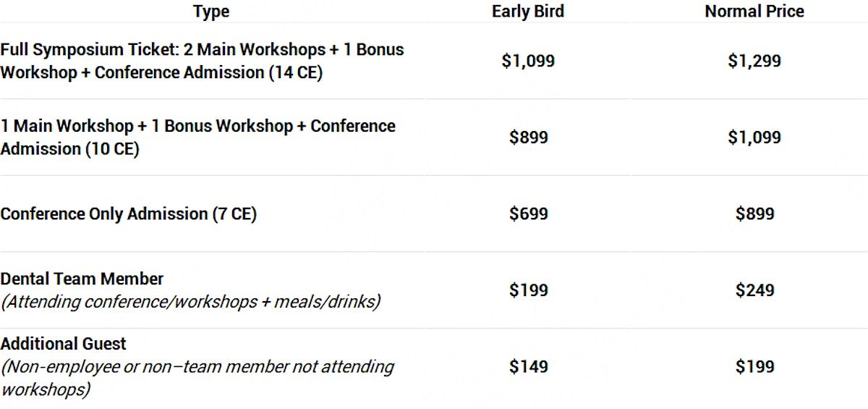868x409 pixels.
Task: Click $1,099 Normal Price for 1 Main Workshop
Action: 754,138
